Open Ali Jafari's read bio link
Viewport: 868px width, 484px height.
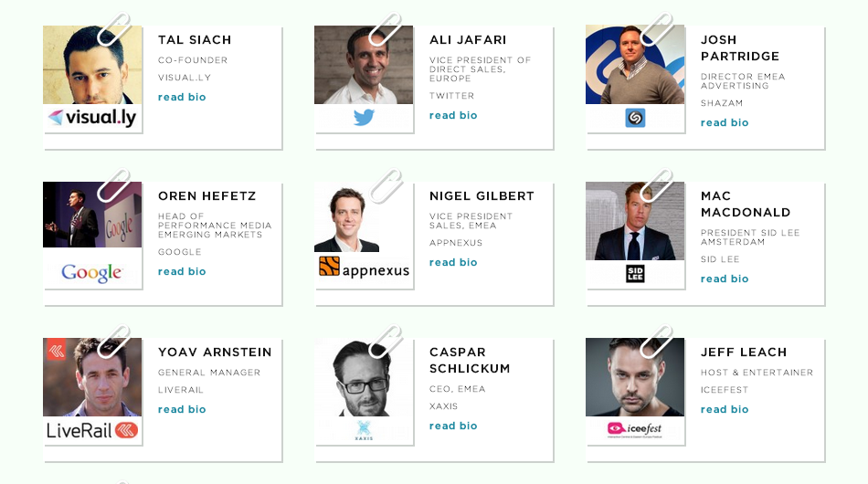[453, 115]
